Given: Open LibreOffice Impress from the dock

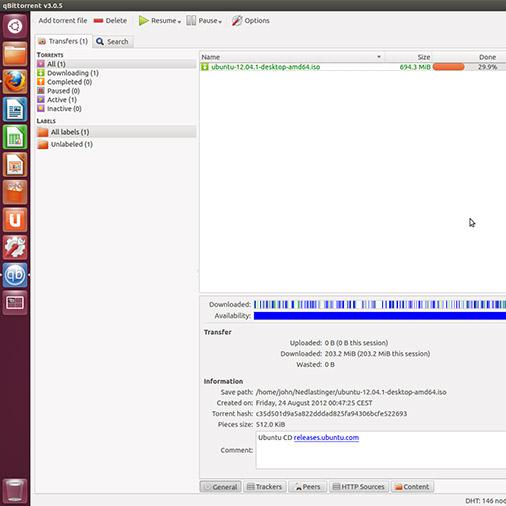Looking at the screenshot, I should point(15,164).
